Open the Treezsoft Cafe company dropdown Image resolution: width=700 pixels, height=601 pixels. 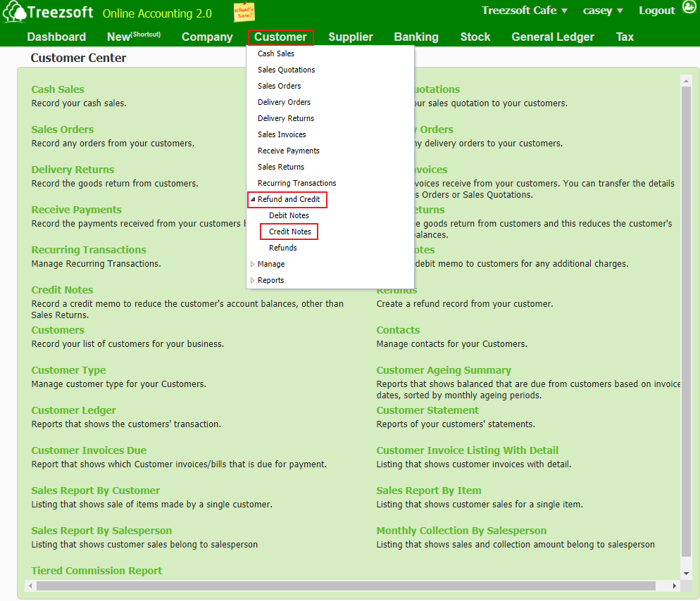525,11
